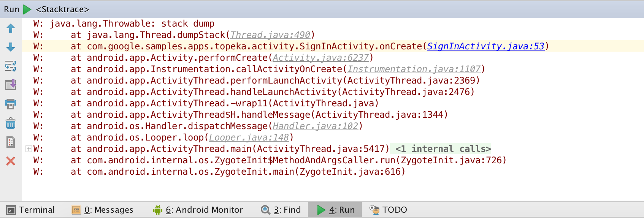Viewport: 644px width, 218px height.
Task: Close the Stacktrace tab with red X
Action: (11, 161)
